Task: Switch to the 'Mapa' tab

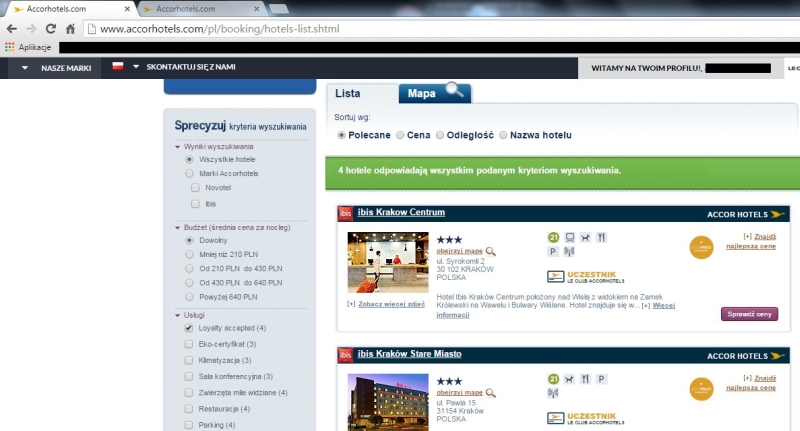Action: [434, 93]
